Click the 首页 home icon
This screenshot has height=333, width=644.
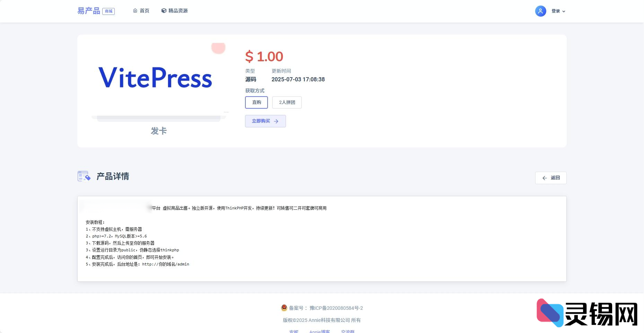coord(135,11)
